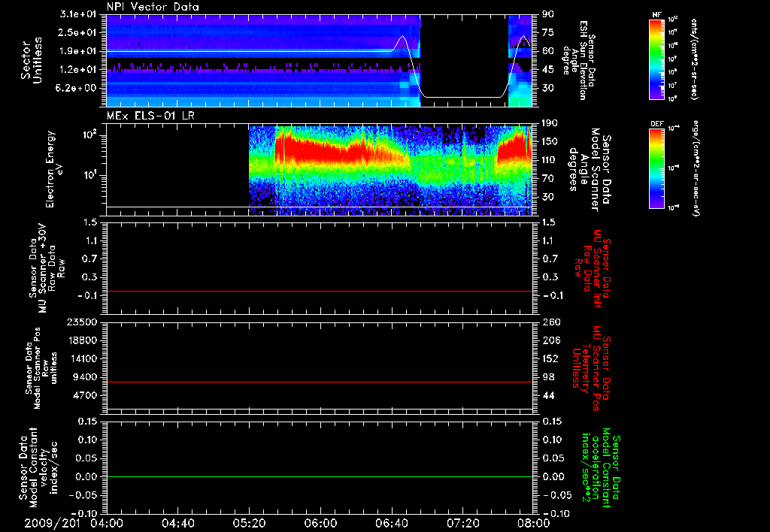
Task: Click the 9400 scanner position tick label
Action: click(85, 377)
